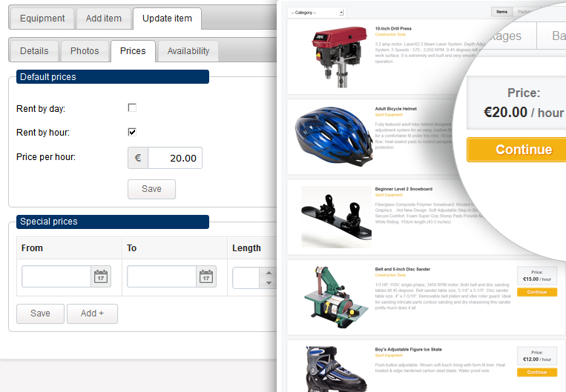Screen dimensions: 566x392
Task: Click the Euro currency symbol prefix
Action: coord(138,158)
